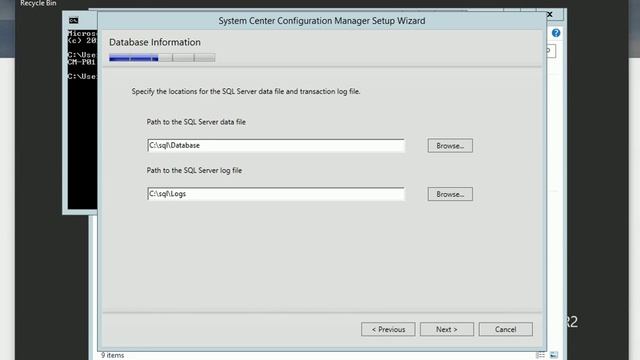Click the SQL Server log file path field
This screenshot has height=360, width=640.
276,194
